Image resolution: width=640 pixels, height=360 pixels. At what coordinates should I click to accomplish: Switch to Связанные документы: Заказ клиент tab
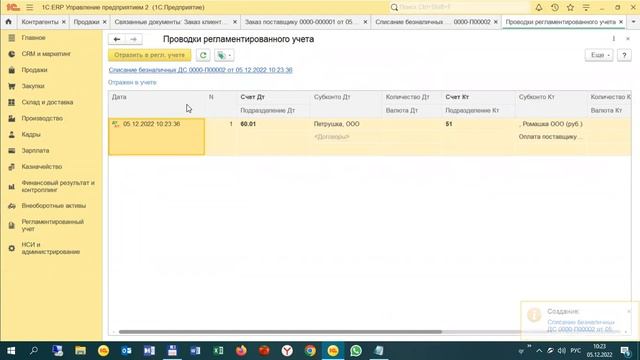pyautogui.click(x=171, y=22)
